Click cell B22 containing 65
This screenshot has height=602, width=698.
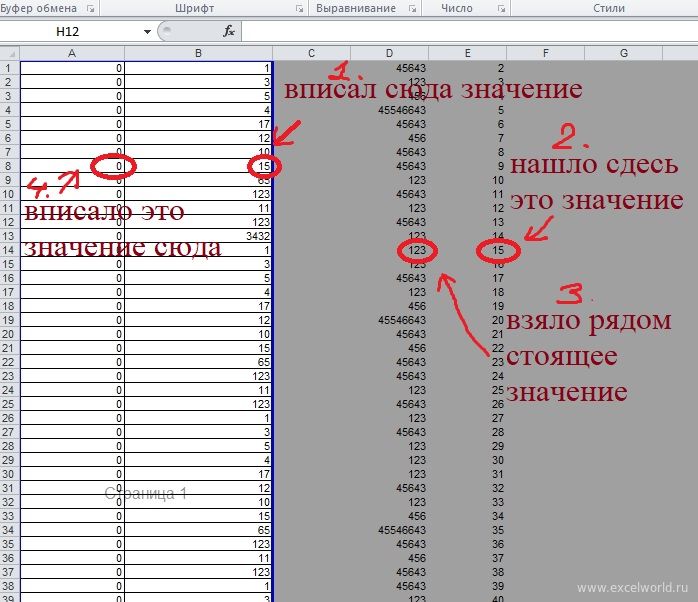(x=199, y=362)
